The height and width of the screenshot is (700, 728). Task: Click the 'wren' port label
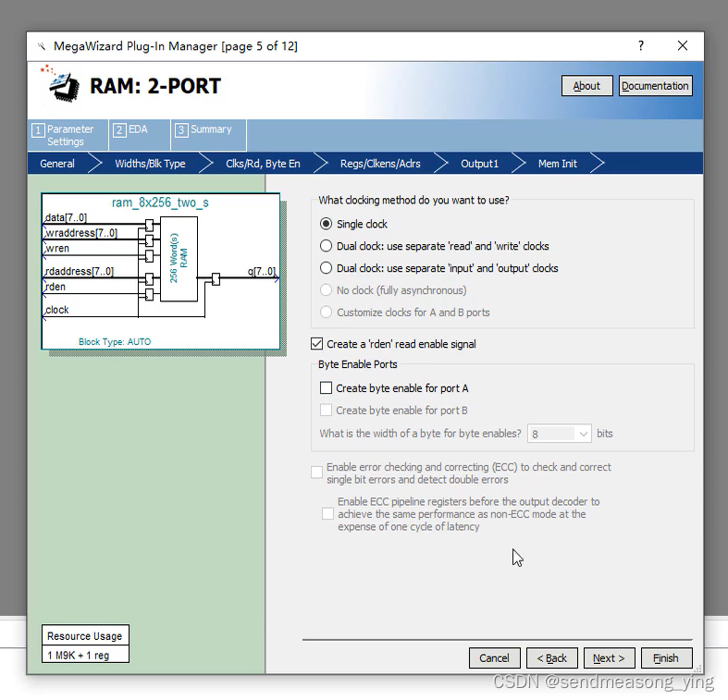point(57,249)
